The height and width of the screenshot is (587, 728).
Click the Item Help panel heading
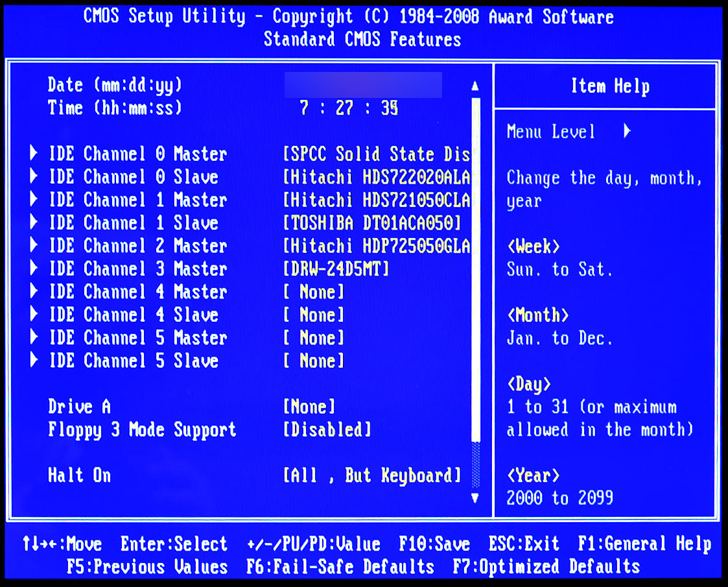click(610, 86)
